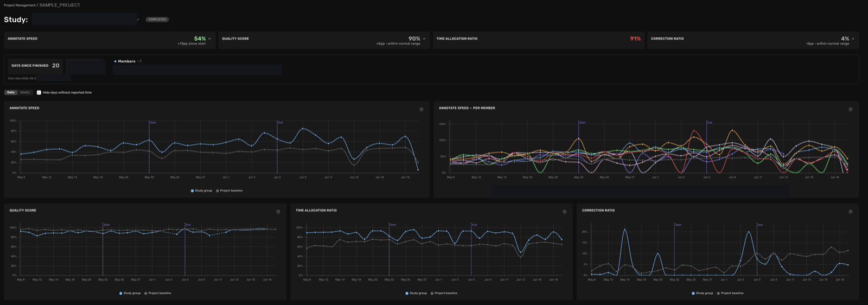
Task: Click the 54% annotate speed value
Action: (200, 39)
